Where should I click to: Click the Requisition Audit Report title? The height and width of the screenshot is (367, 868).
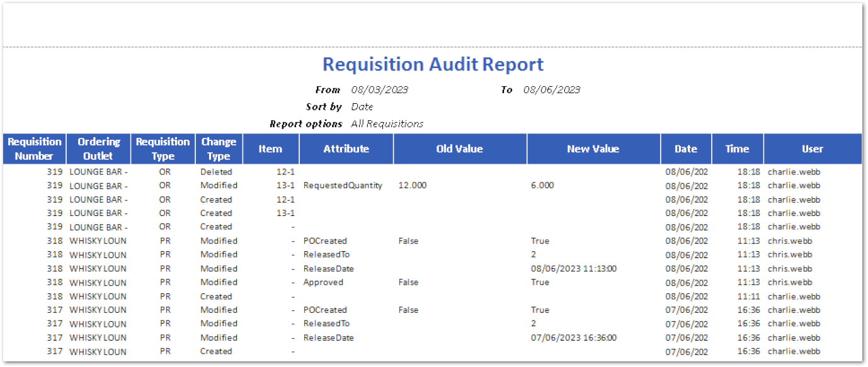(x=433, y=64)
